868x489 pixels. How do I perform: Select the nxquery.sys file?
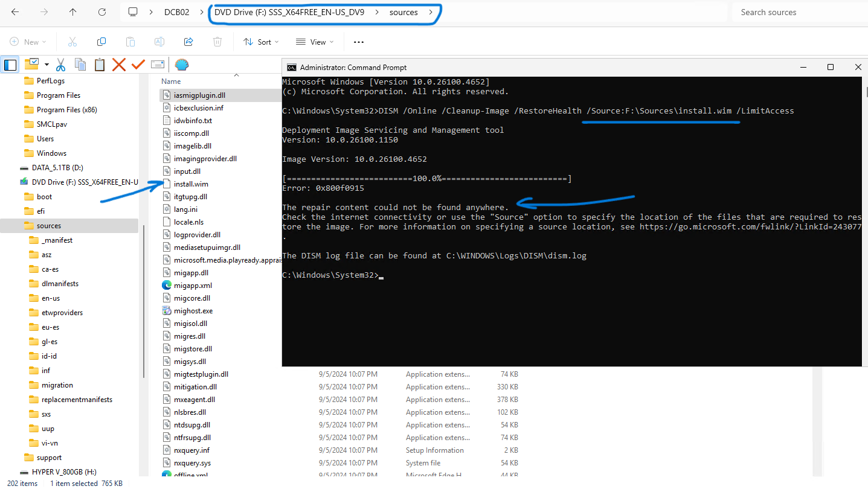[x=191, y=463]
